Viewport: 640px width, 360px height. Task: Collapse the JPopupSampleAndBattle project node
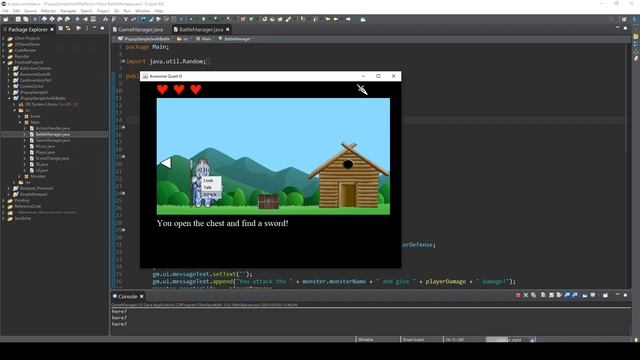(9, 98)
